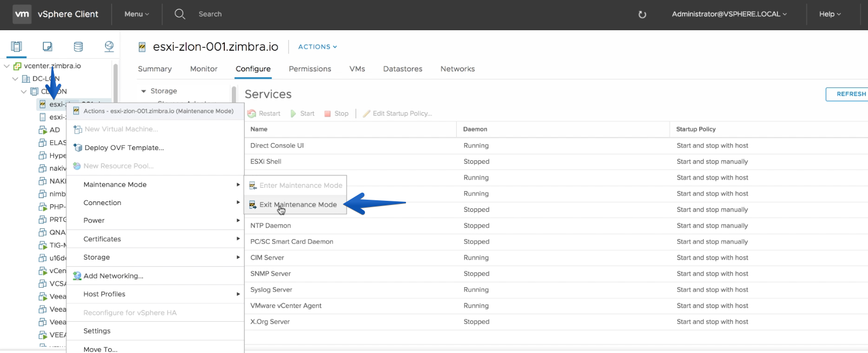
Task: Switch to the Monitor tab
Action: [x=204, y=69]
